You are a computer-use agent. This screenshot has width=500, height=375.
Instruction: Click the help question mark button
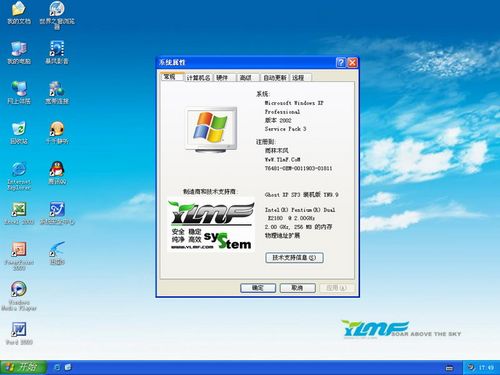341,62
